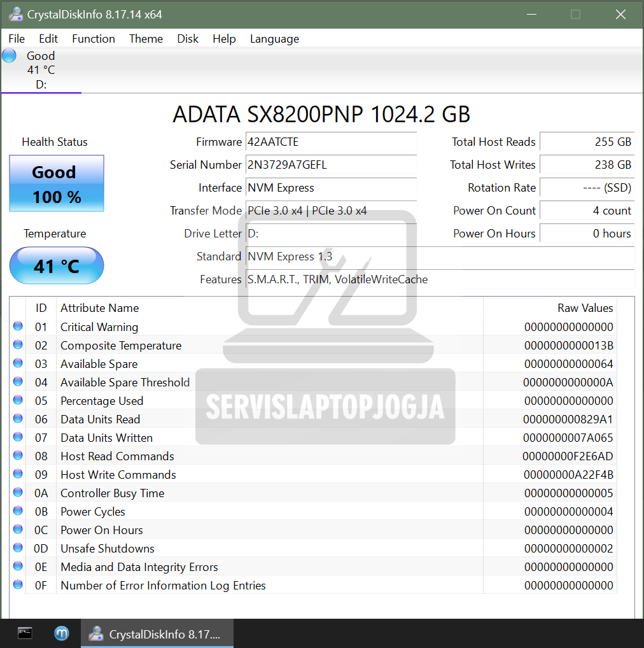Open the Edit menu
Viewport: 644px width, 648px height.
(48, 39)
